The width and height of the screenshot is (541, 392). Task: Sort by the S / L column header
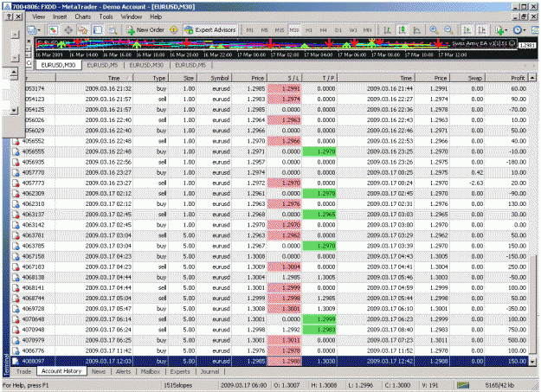point(284,78)
